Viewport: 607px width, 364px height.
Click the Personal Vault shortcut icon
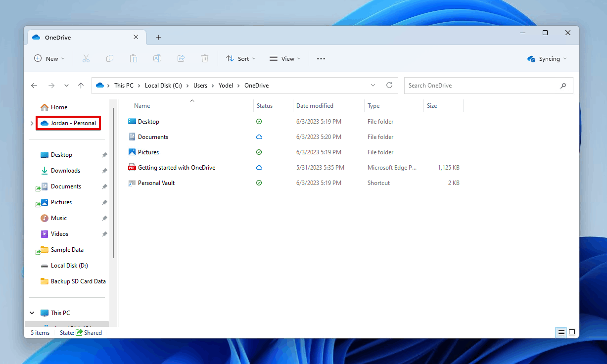pyautogui.click(x=132, y=182)
